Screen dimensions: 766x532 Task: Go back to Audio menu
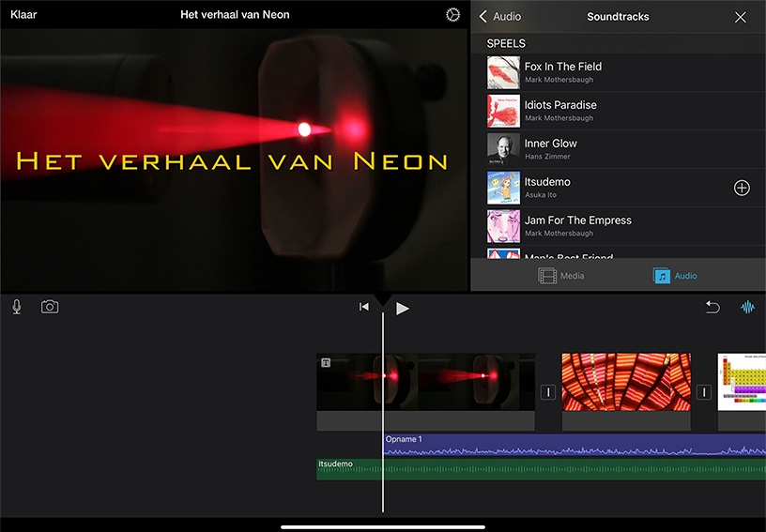[500, 17]
